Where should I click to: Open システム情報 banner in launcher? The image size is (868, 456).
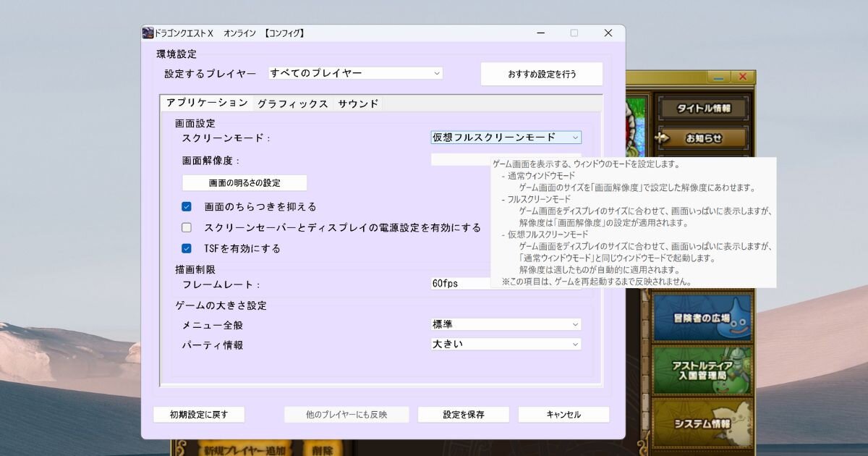coord(702,422)
